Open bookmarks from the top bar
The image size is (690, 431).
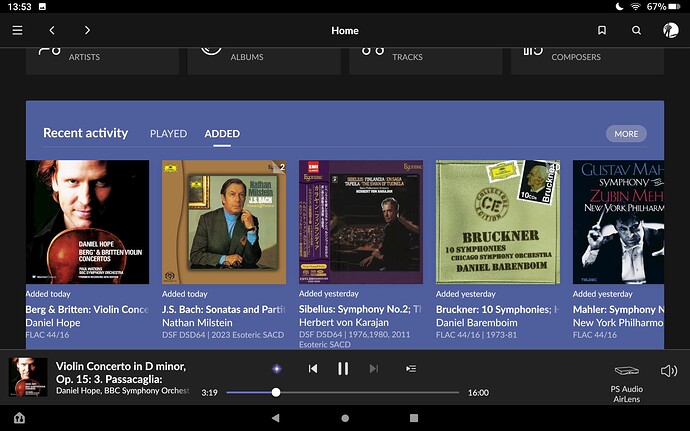[602, 30]
